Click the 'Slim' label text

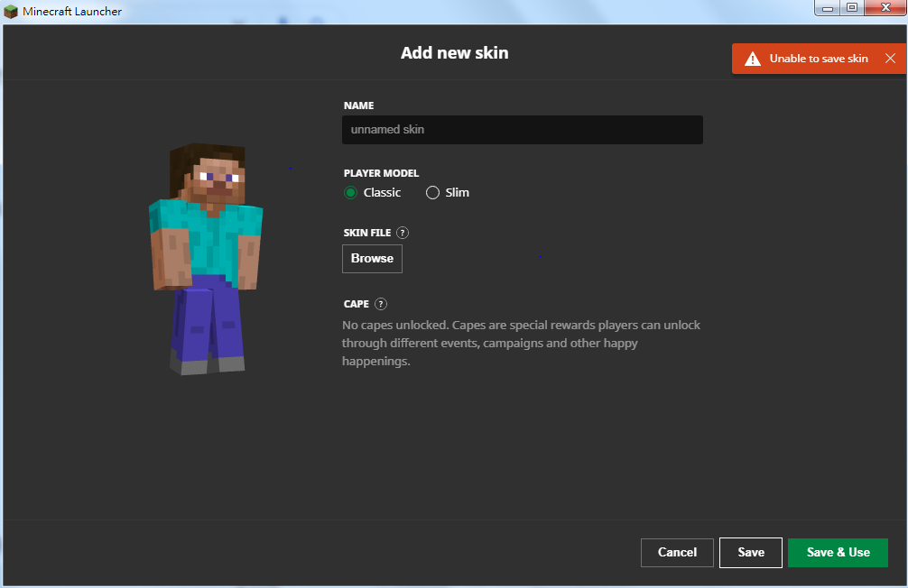(457, 192)
